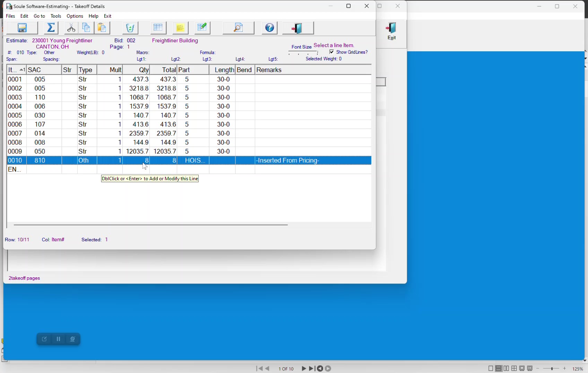This screenshot has height=373, width=588.
Task: Adjust the zoom level slider
Action: [x=552, y=368]
